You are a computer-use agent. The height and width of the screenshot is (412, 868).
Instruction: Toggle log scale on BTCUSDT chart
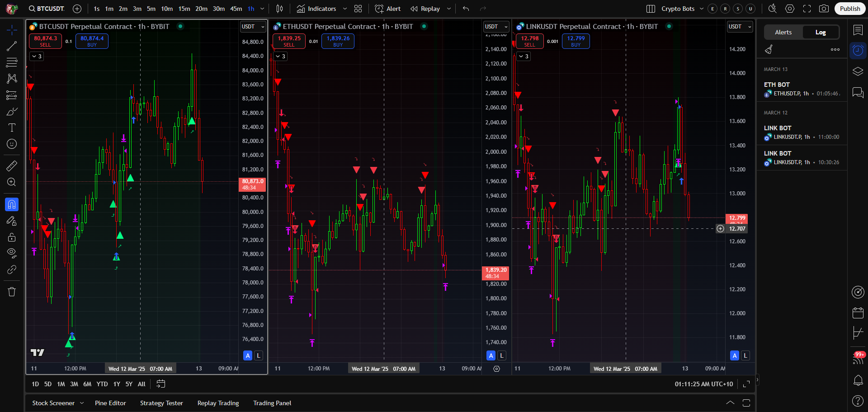[259, 355]
